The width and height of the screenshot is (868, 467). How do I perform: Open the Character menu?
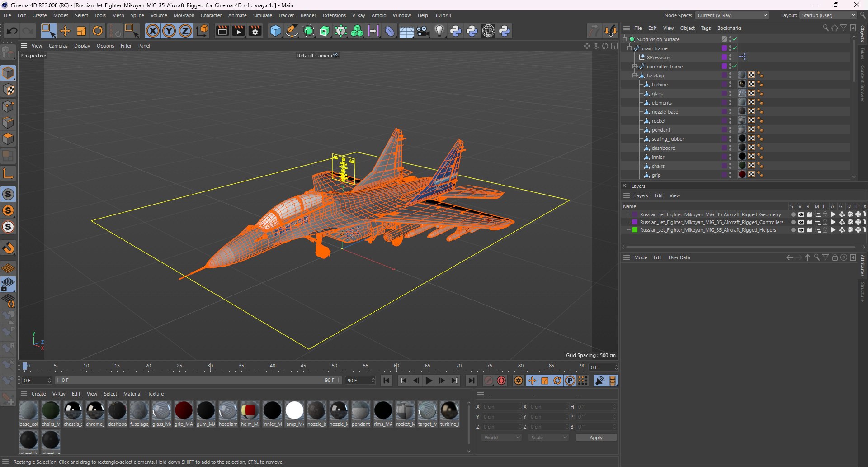pos(211,15)
